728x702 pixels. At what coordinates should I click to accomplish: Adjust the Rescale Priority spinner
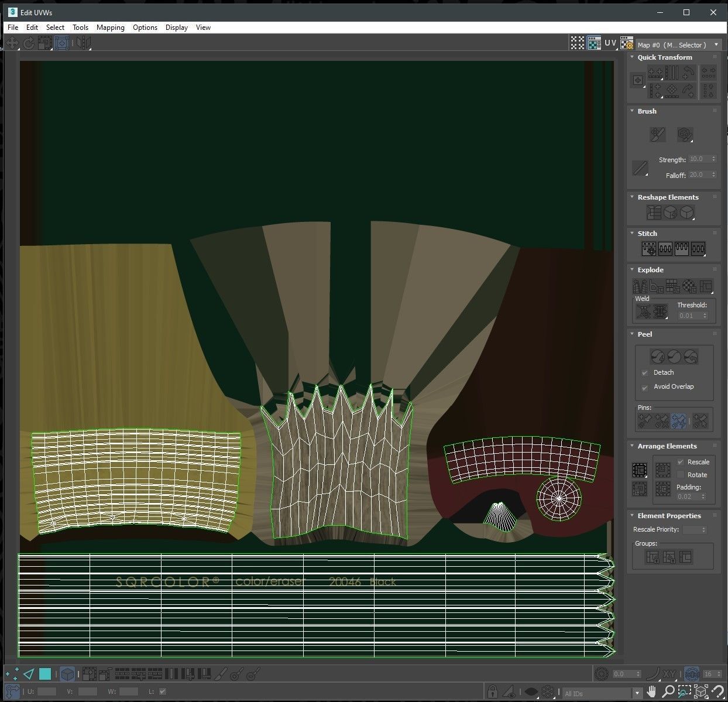703,530
